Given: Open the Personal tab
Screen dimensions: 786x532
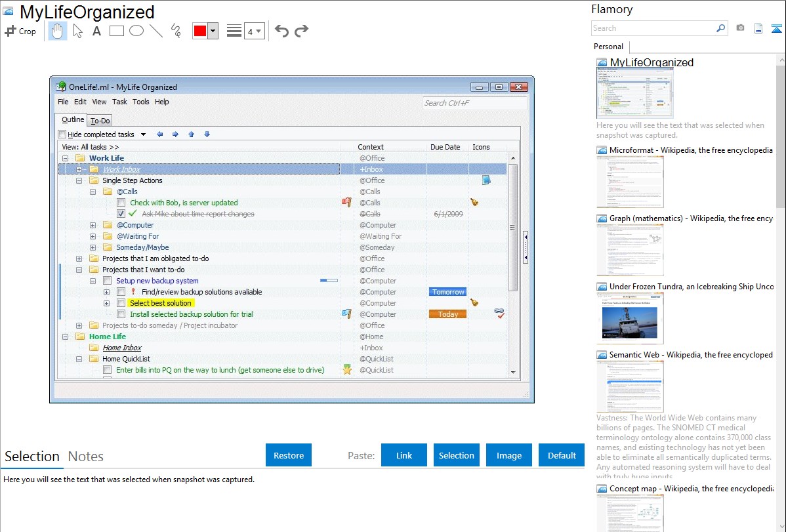Looking at the screenshot, I should coord(608,47).
